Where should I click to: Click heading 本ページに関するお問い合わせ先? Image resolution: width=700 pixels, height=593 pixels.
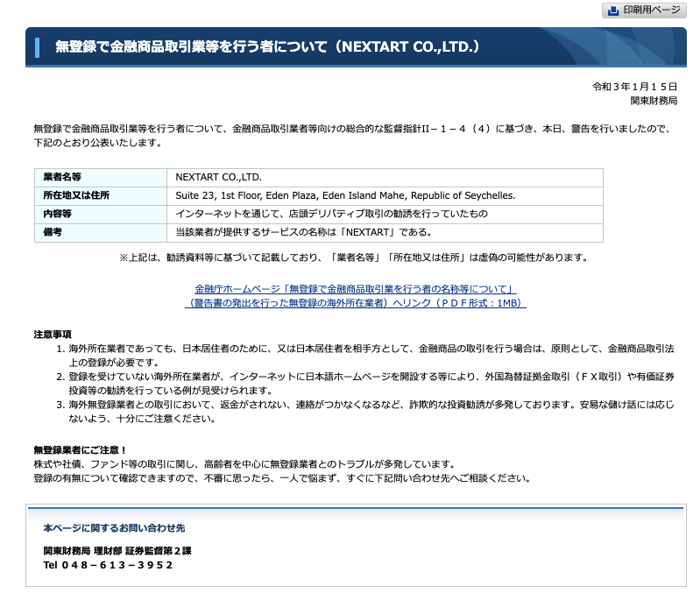[x=114, y=528]
